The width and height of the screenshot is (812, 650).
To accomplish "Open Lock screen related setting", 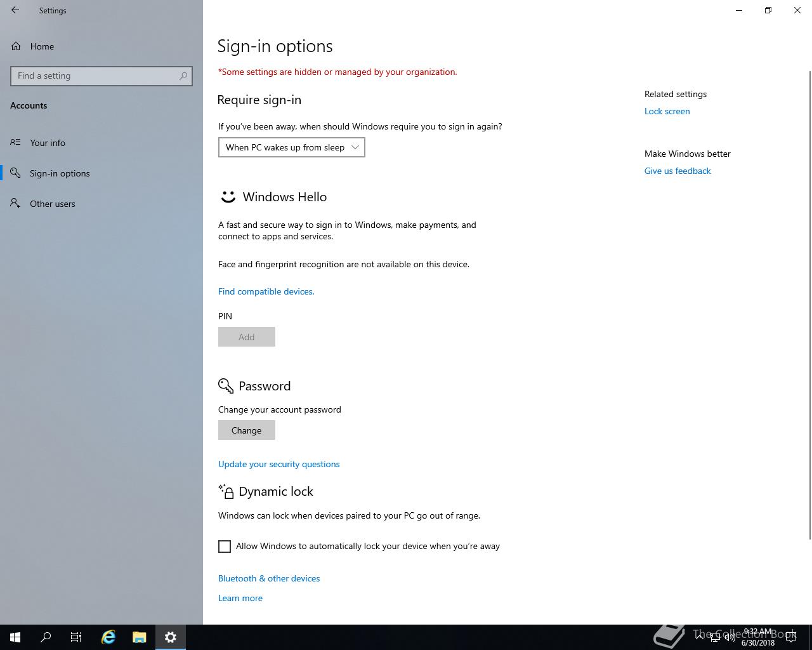I will [667, 111].
